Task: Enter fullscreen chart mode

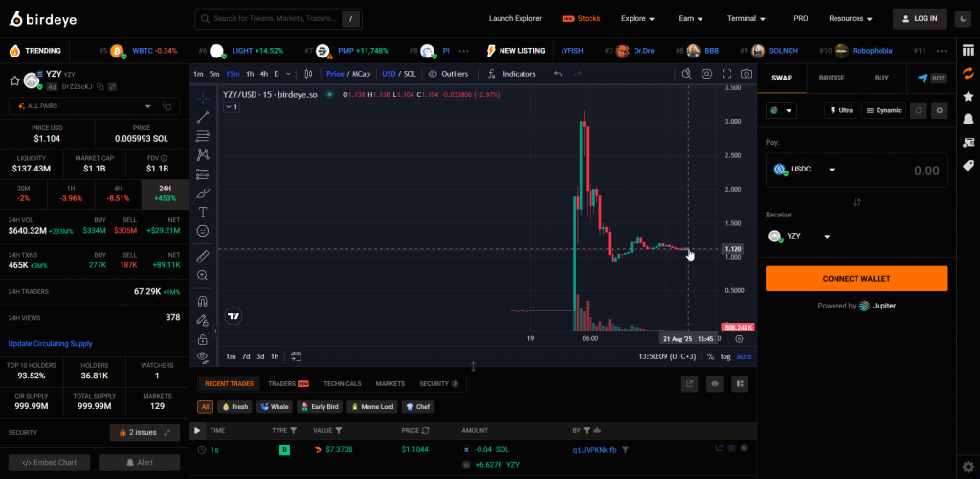Action: click(x=727, y=74)
